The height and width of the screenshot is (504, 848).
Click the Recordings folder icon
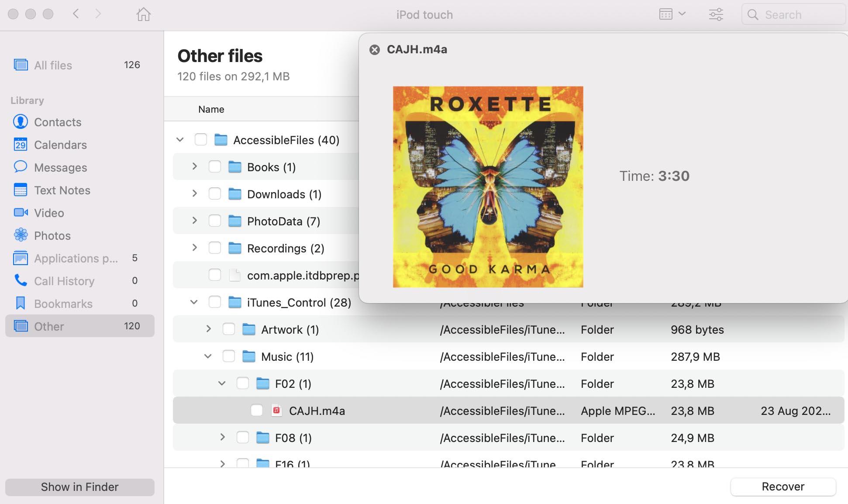235,248
